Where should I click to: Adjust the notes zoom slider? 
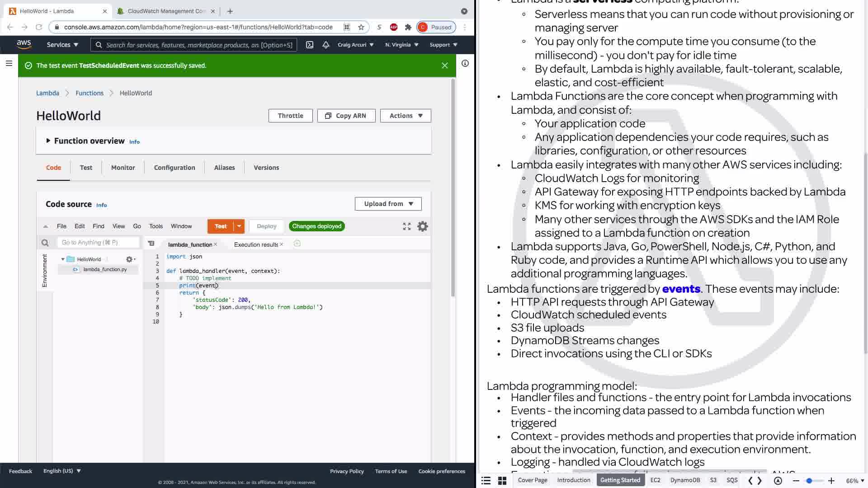coord(809,481)
